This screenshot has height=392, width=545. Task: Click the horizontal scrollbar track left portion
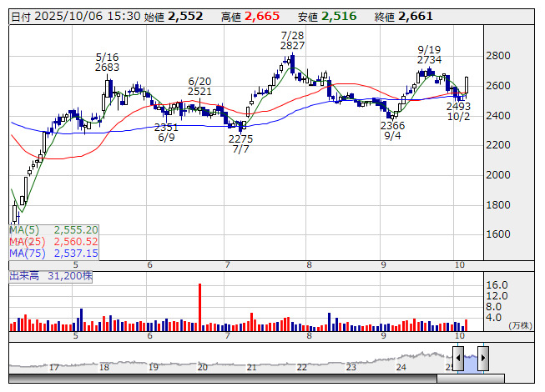pos(223,379)
